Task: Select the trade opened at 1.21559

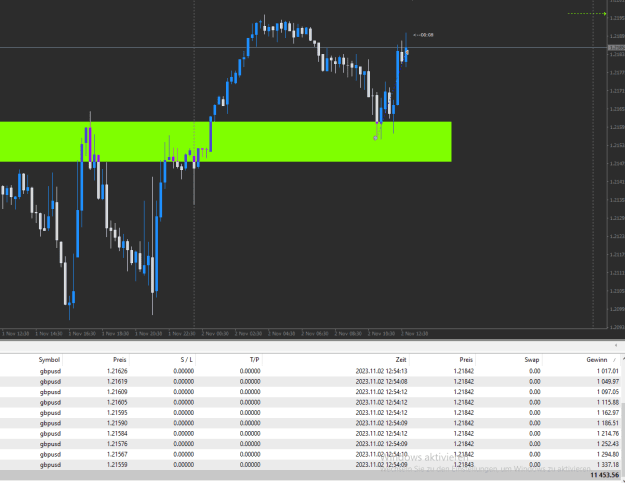Action: 311,464
